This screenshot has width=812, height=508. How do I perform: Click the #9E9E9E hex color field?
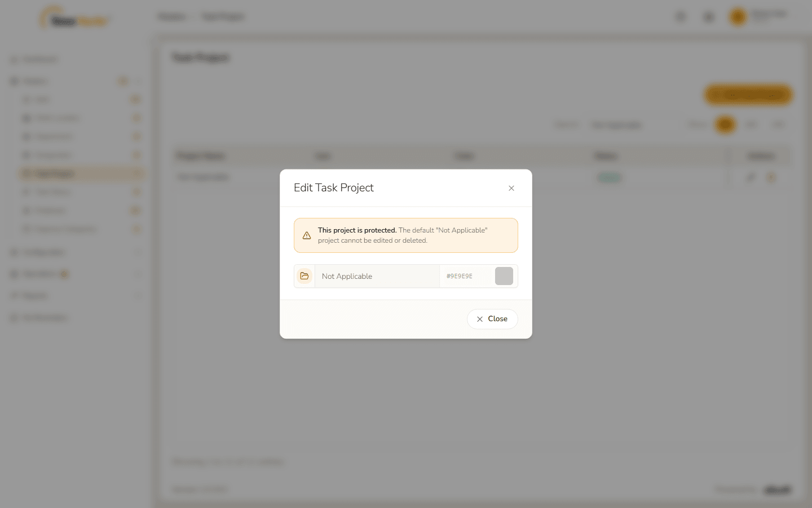pyautogui.click(x=467, y=276)
